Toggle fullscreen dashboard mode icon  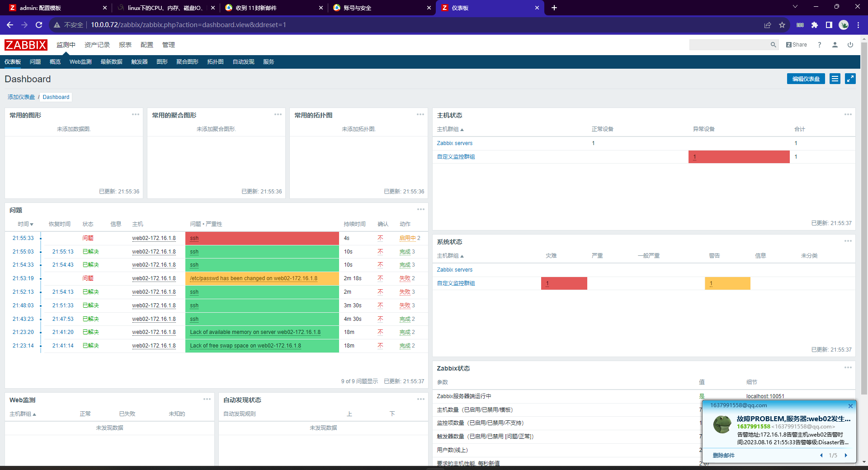click(850, 79)
